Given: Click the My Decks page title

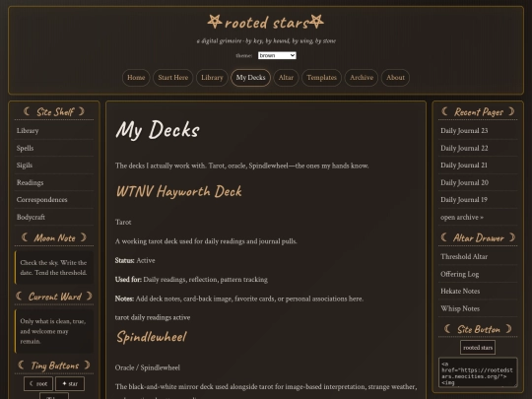Looking at the screenshot, I should pos(158,130).
